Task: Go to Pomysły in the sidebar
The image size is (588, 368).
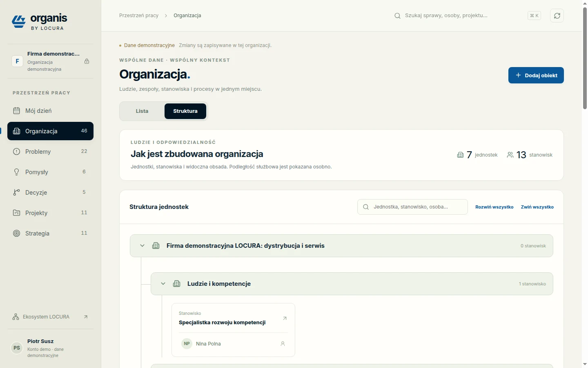Action: [50, 172]
